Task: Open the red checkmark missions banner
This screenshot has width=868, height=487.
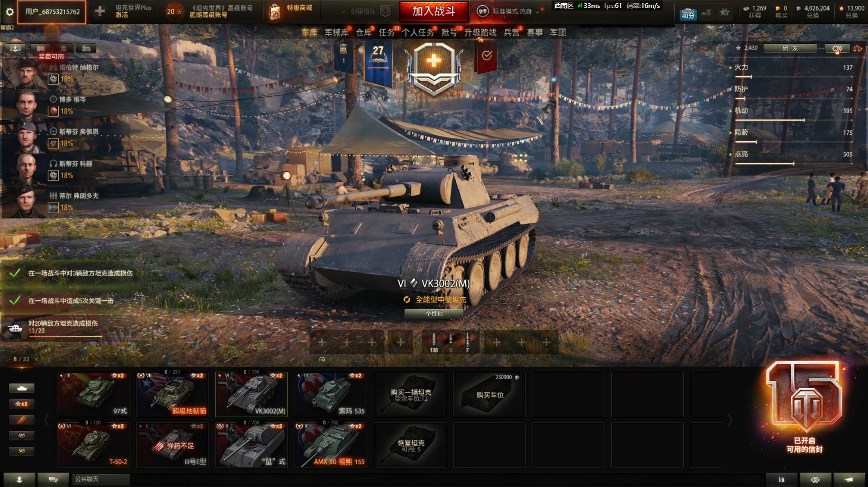Action: 487,56
